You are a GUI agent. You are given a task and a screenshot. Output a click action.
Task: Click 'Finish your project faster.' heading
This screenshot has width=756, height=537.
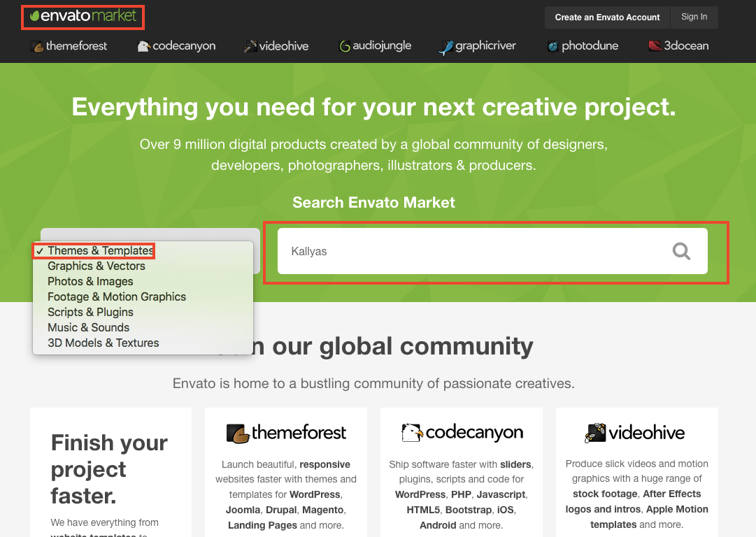point(109,469)
